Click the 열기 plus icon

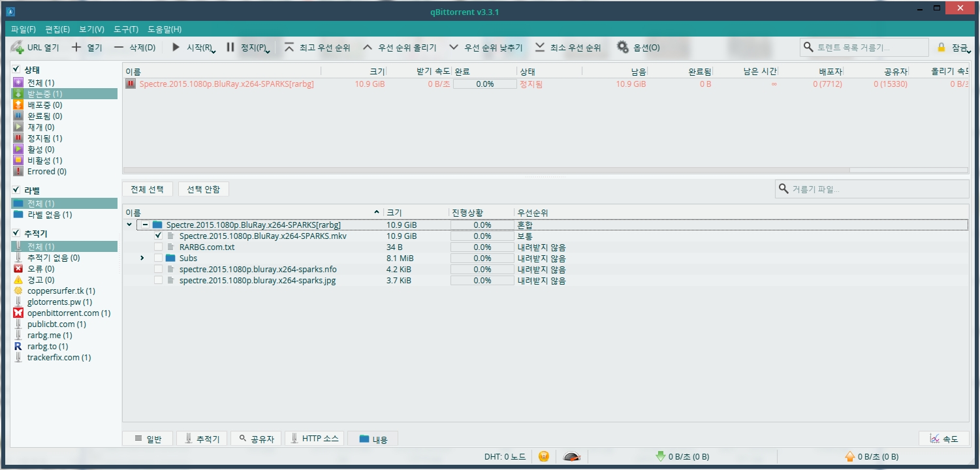pos(76,47)
